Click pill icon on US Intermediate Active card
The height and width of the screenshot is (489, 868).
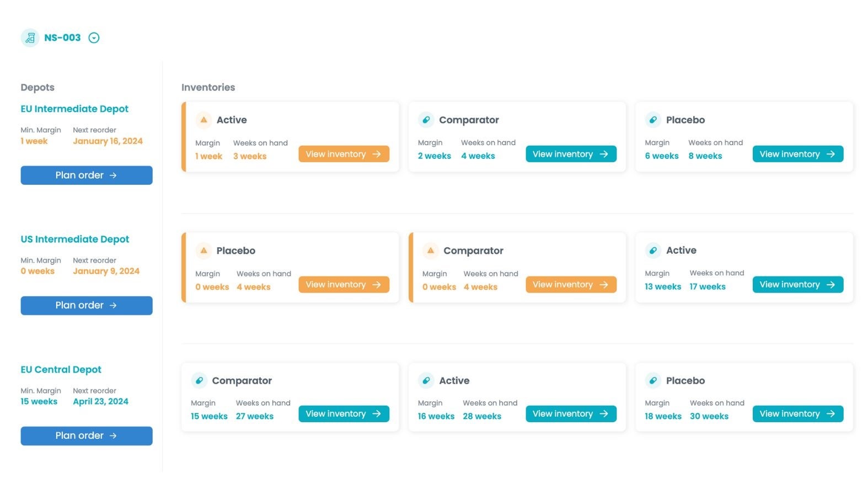pos(653,251)
